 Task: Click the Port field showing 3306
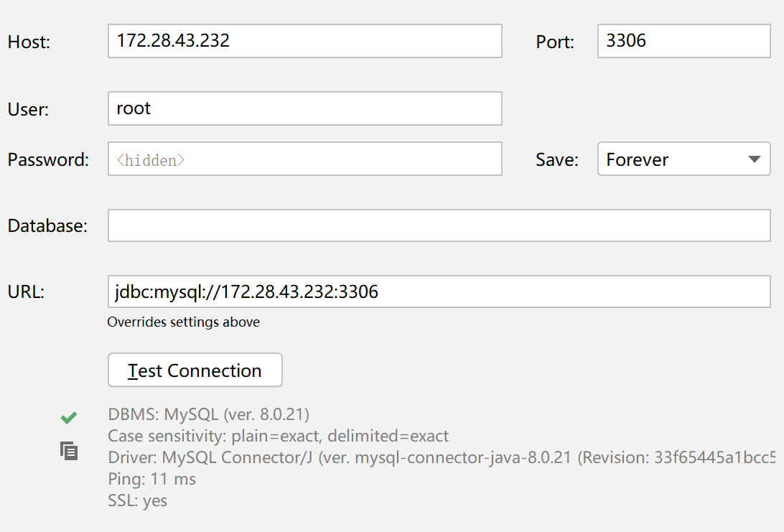point(682,40)
